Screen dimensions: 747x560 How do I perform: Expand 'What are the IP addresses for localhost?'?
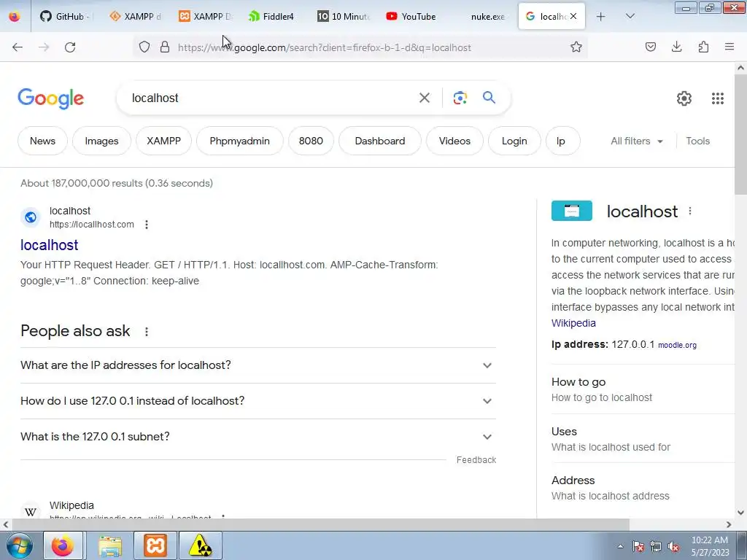pyautogui.click(x=258, y=365)
